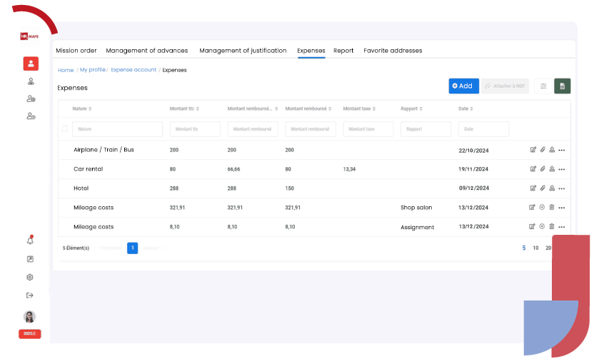
Task: Sort by the Montant ttc column
Action: [184, 108]
